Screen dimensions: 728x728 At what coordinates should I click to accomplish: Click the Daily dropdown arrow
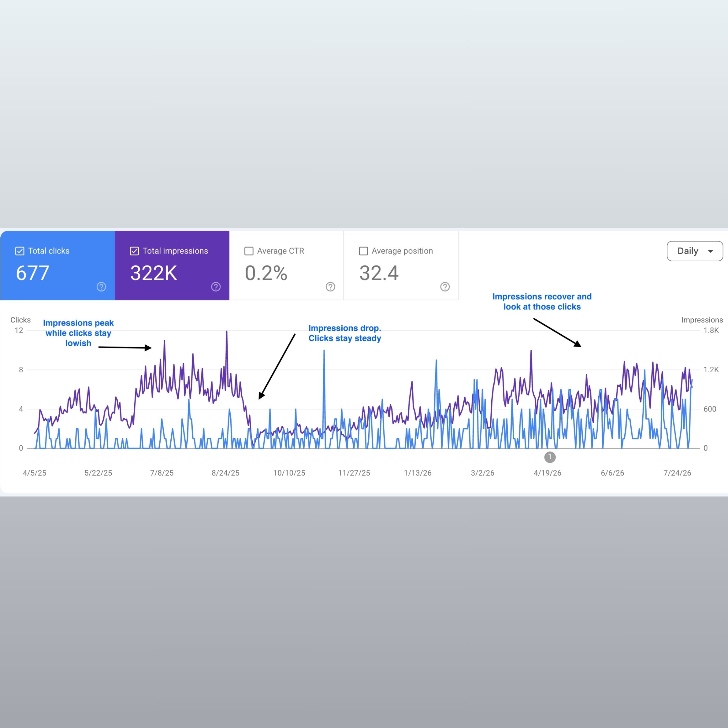(710, 251)
